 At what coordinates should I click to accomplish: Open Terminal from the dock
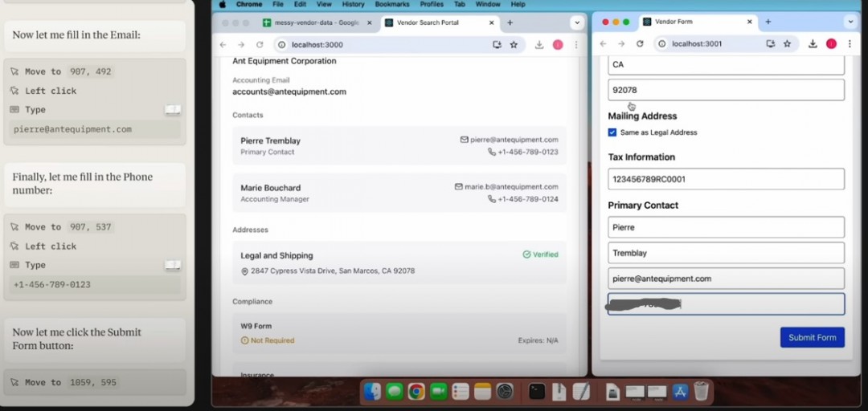536,392
